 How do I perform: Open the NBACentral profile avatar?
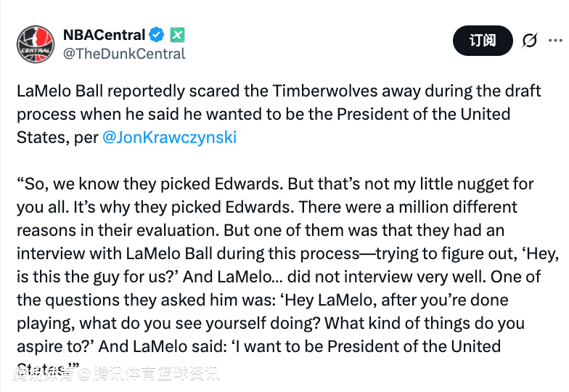36,44
